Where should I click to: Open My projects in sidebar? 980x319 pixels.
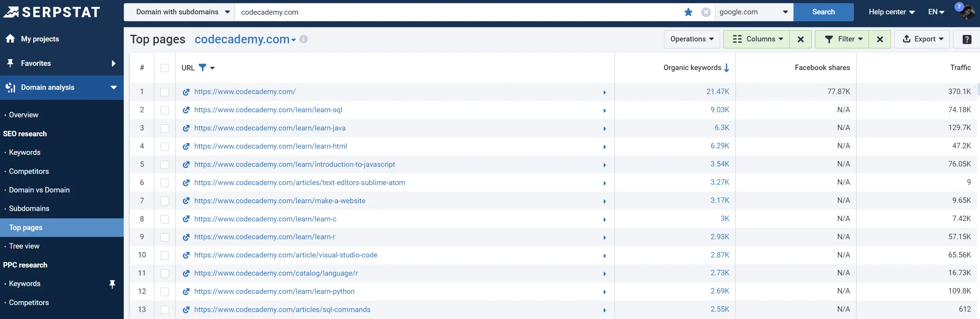(x=40, y=39)
